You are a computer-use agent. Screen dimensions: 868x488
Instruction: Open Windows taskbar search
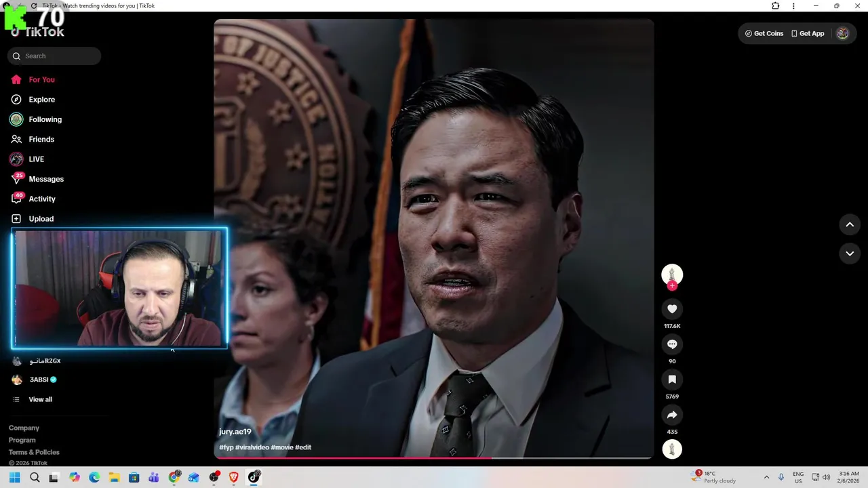tap(35, 477)
